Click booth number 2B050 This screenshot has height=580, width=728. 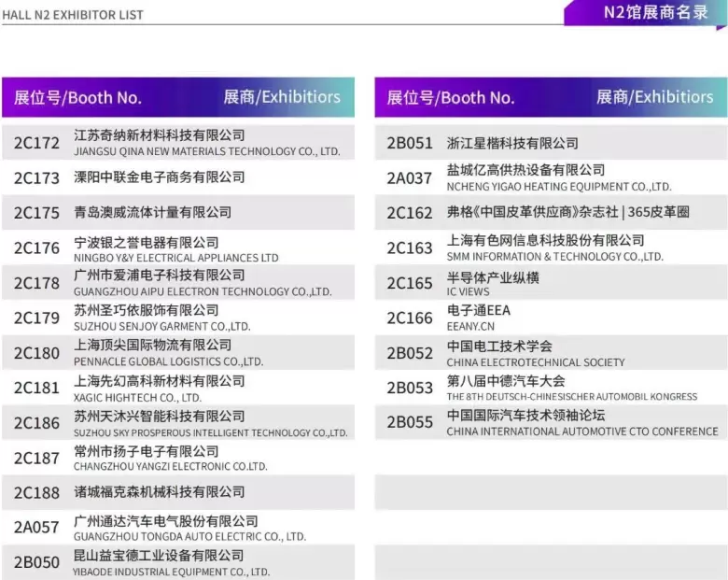[x=36, y=562]
